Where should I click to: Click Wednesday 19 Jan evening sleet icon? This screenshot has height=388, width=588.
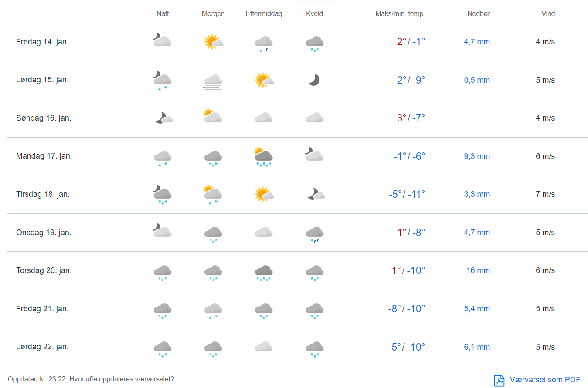click(314, 234)
